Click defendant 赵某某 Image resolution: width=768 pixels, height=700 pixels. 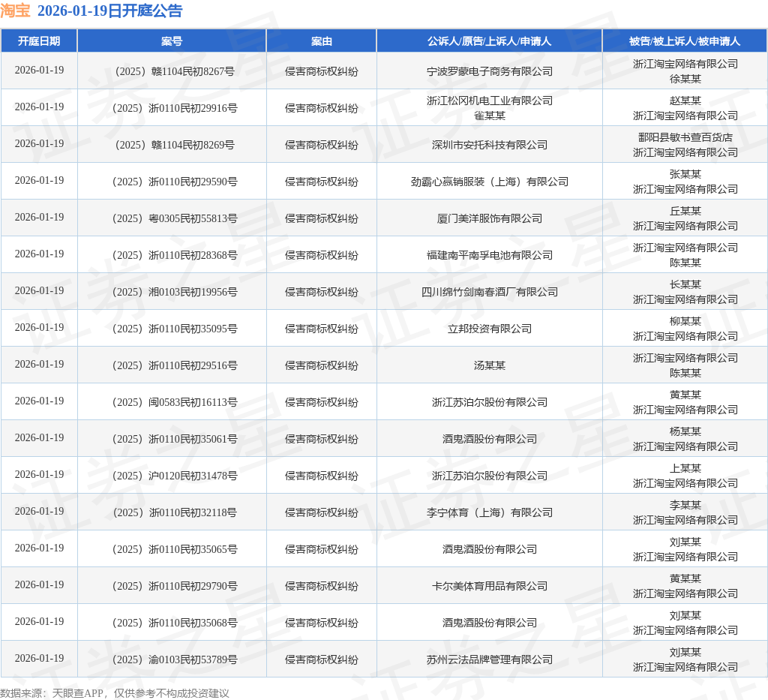tap(685, 101)
